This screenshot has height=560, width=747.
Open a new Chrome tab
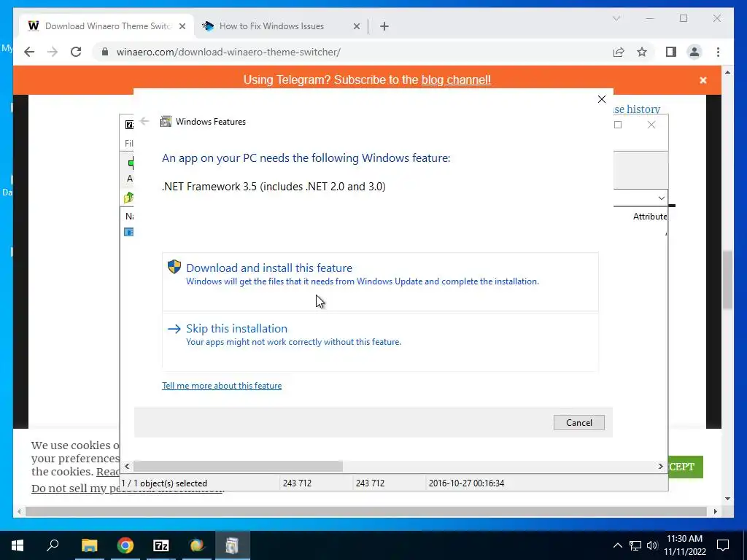384,27
